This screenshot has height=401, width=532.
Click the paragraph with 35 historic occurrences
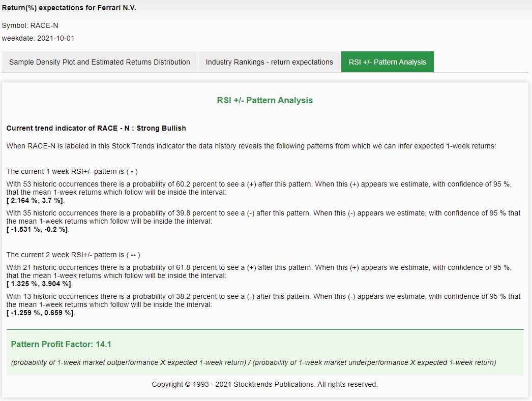(263, 217)
